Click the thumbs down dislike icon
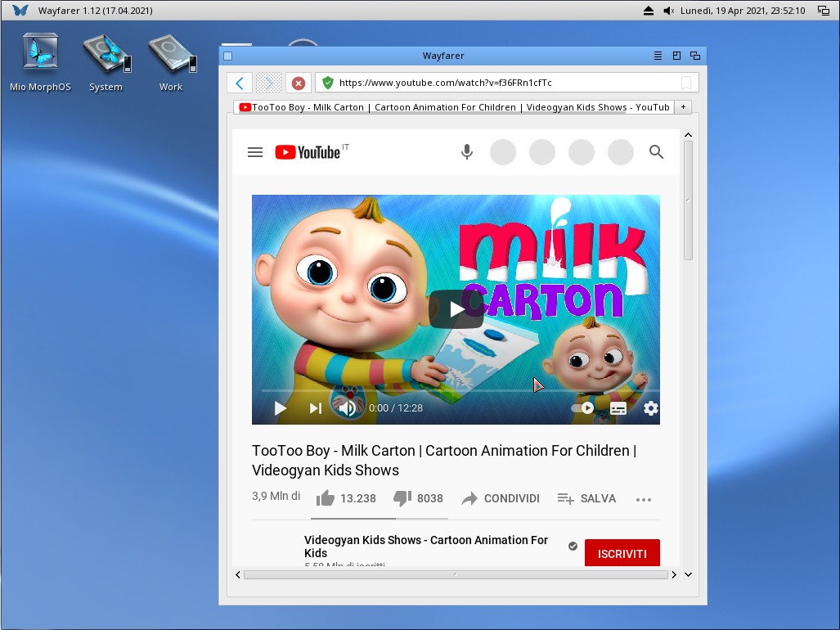The height and width of the screenshot is (630, 840). (402, 498)
